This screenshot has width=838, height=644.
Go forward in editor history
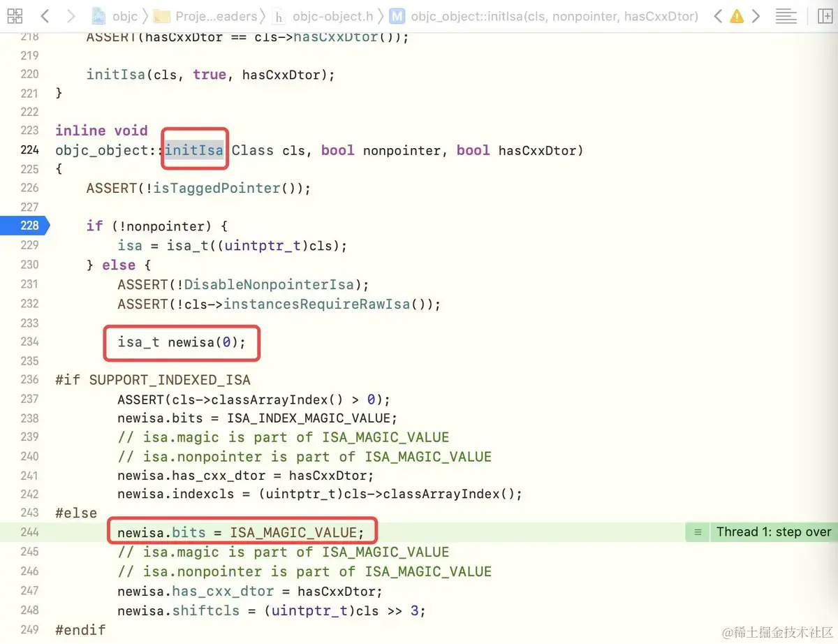click(x=70, y=15)
